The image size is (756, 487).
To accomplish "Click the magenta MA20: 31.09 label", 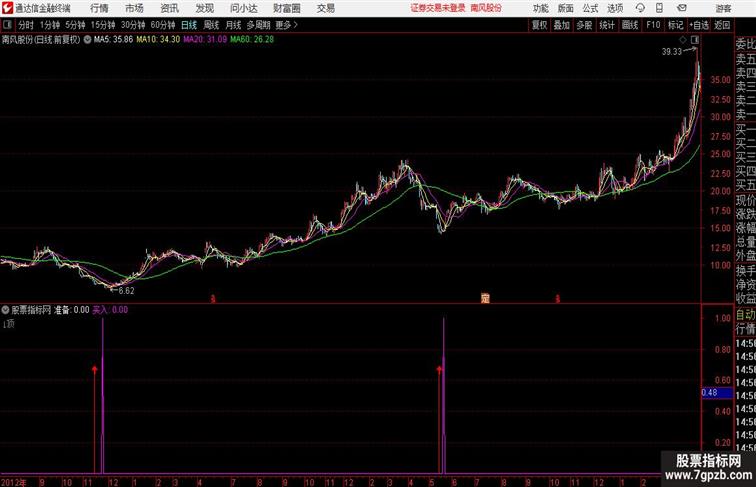I will 205,40.
